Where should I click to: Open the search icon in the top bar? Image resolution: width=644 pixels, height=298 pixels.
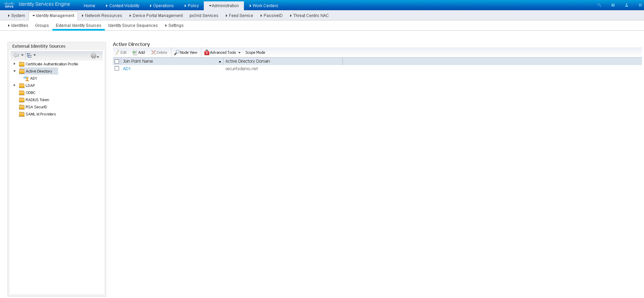(x=599, y=5)
